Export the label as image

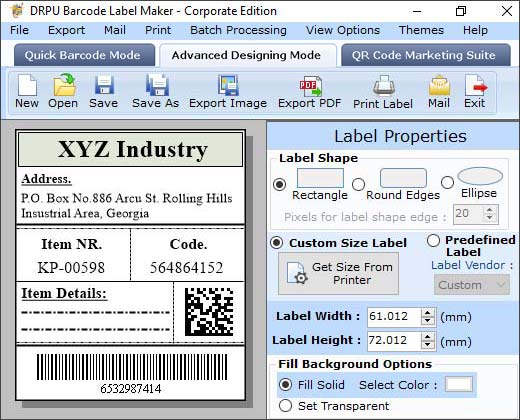(x=228, y=92)
